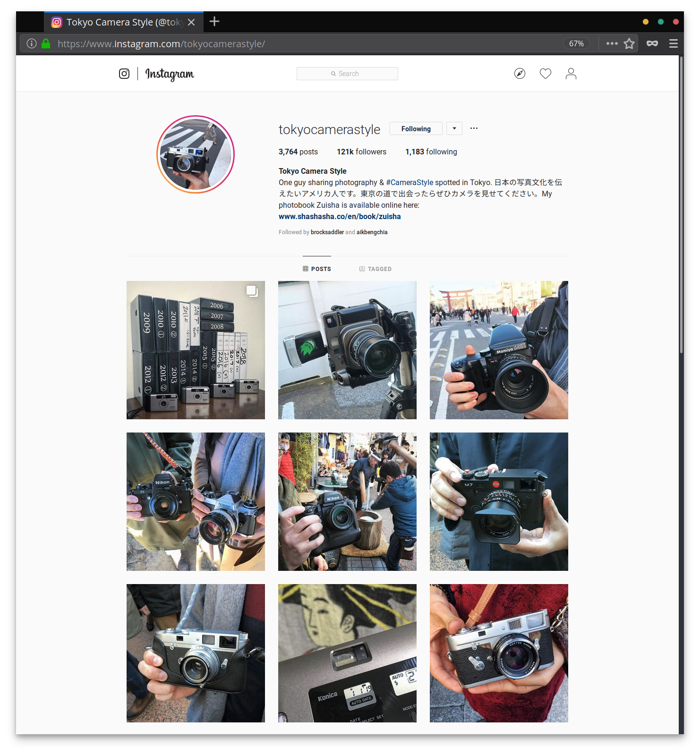
Task: Open your profile person icon
Action: [x=571, y=74]
